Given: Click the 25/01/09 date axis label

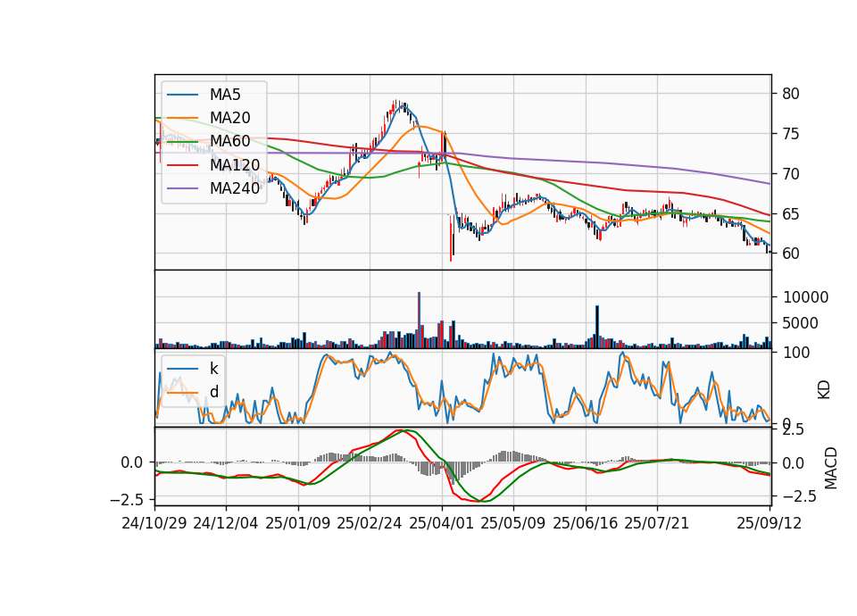Looking at the screenshot, I should click(298, 523).
